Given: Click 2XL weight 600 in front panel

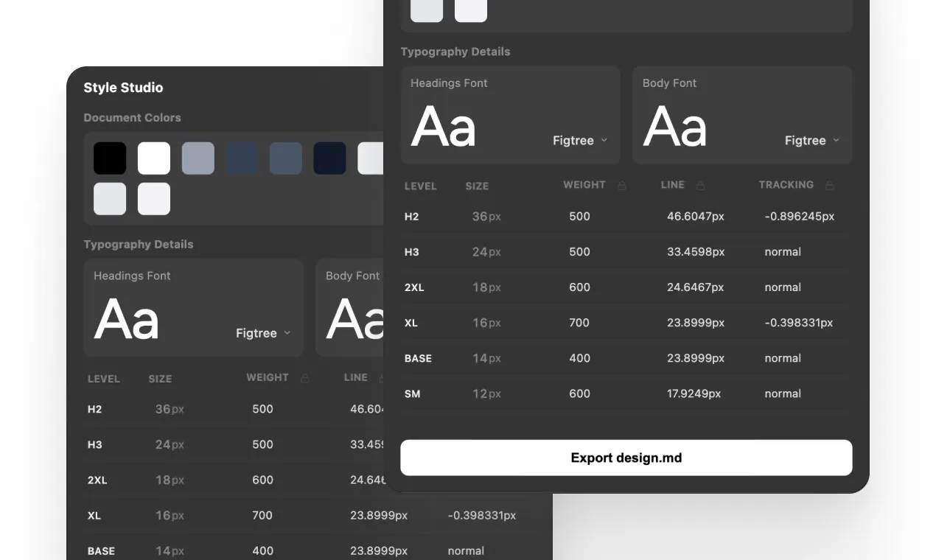Looking at the screenshot, I should point(579,287).
